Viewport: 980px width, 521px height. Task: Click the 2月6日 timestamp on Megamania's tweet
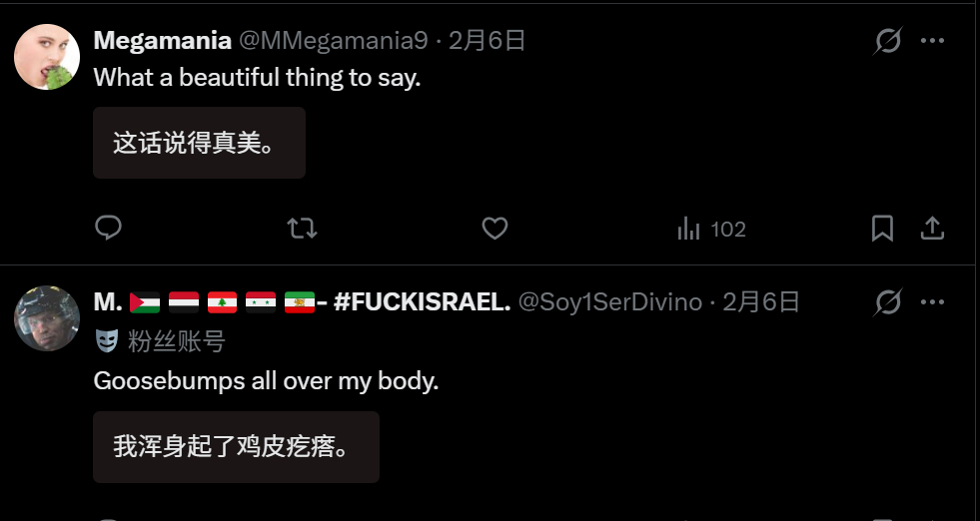pyautogui.click(x=488, y=41)
